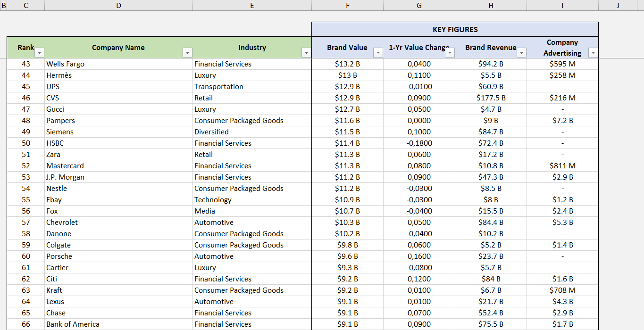Select column H header
This screenshot has height=330, width=644.
[x=491, y=5]
